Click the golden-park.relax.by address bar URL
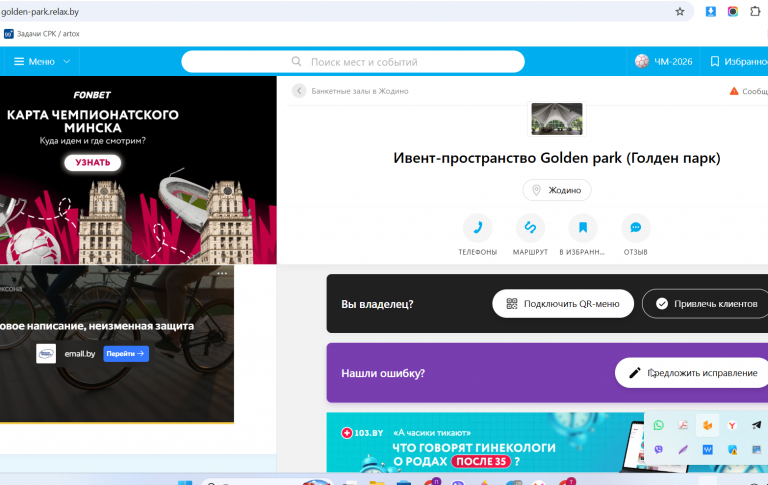 tap(40, 12)
